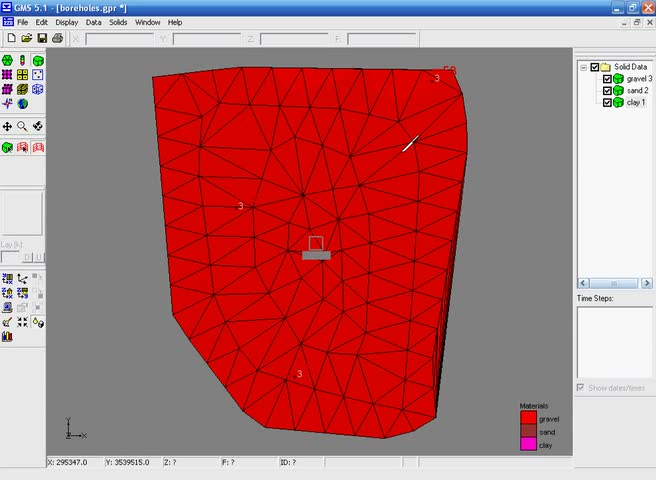Click the red gravel legend swatch
The width and height of the screenshot is (656, 480).
click(x=528, y=418)
